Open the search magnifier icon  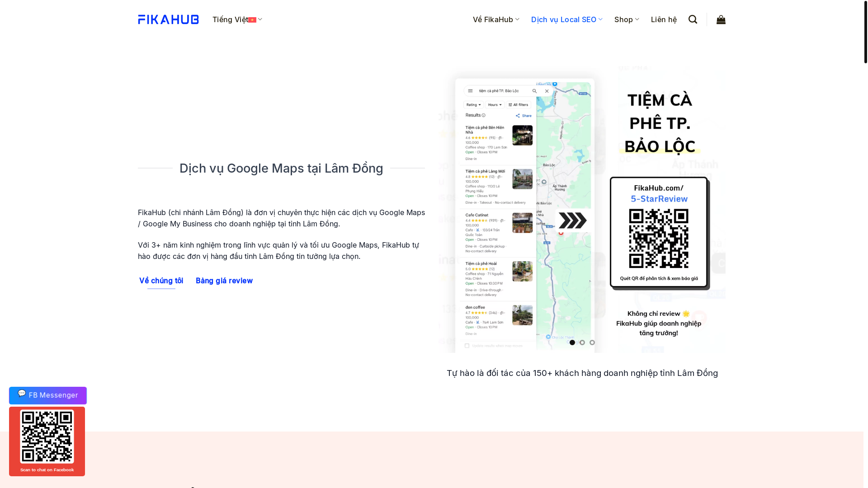[693, 19]
